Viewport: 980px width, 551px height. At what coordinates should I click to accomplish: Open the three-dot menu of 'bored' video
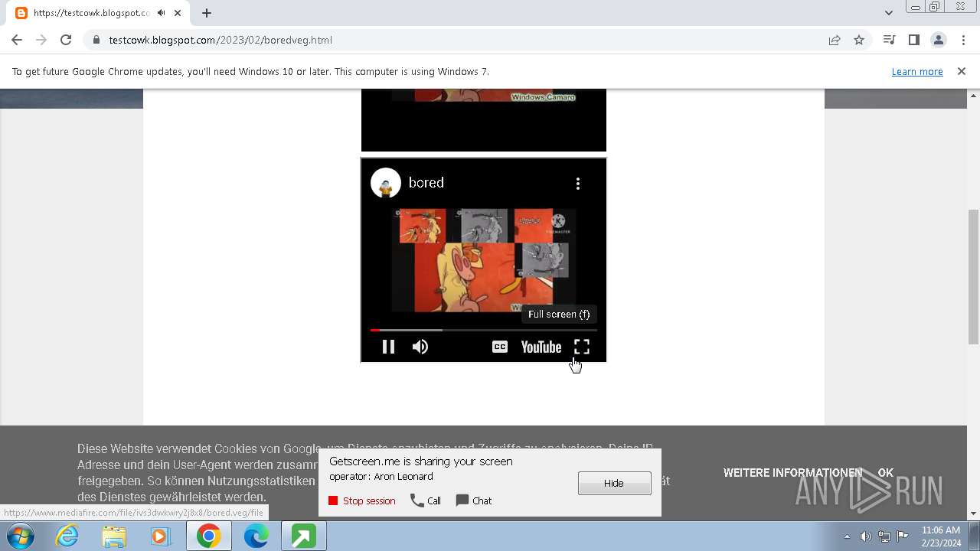(578, 183)
